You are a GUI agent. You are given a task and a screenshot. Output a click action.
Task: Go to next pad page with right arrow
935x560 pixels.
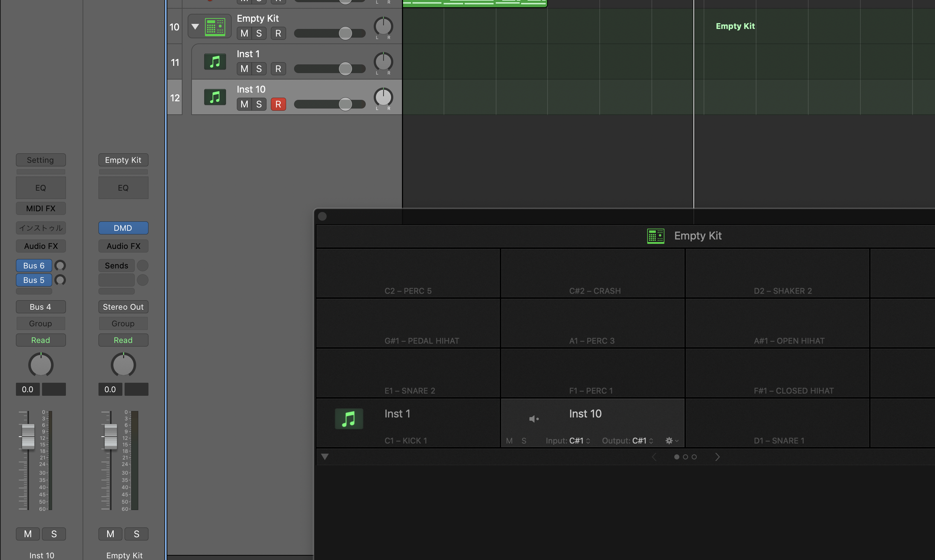(x=717, y=457)
